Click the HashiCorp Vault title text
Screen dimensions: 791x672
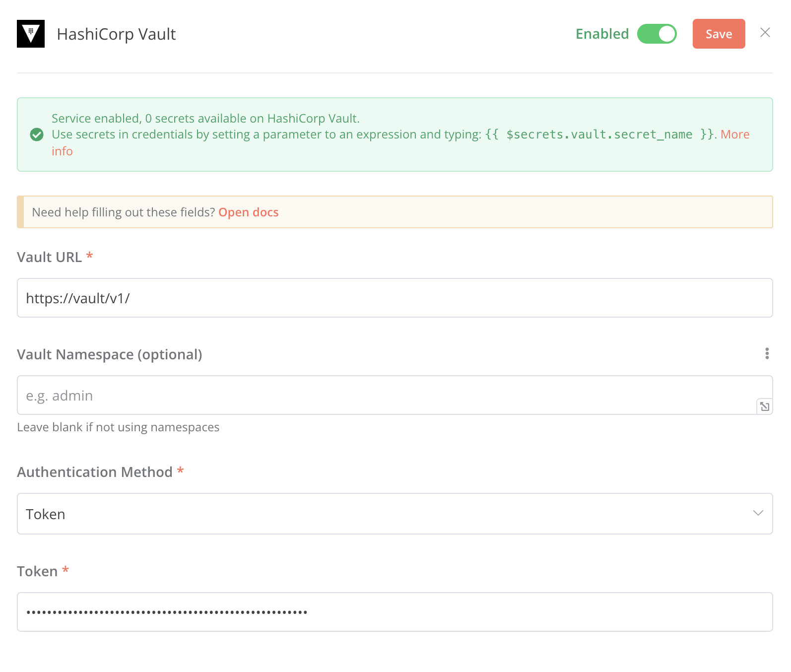(116, 34)
